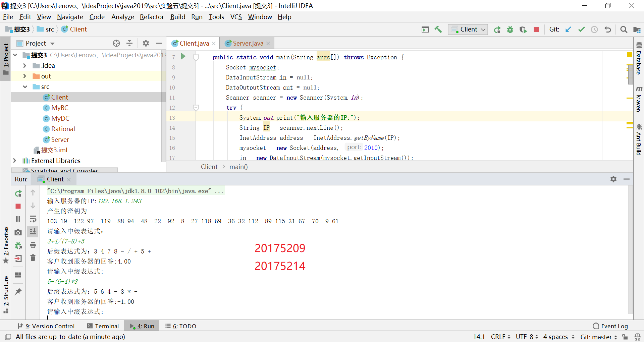Open CRLF line separator selector

click(x=500, y=337)
